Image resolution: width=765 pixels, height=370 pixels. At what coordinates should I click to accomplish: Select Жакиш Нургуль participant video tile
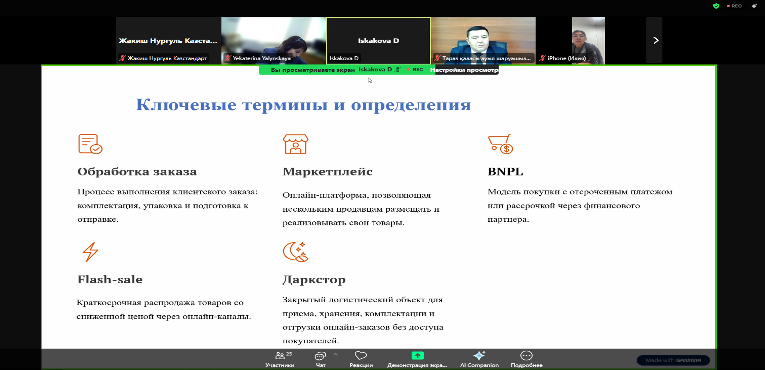pyautogui.click(x=168, y=41)
